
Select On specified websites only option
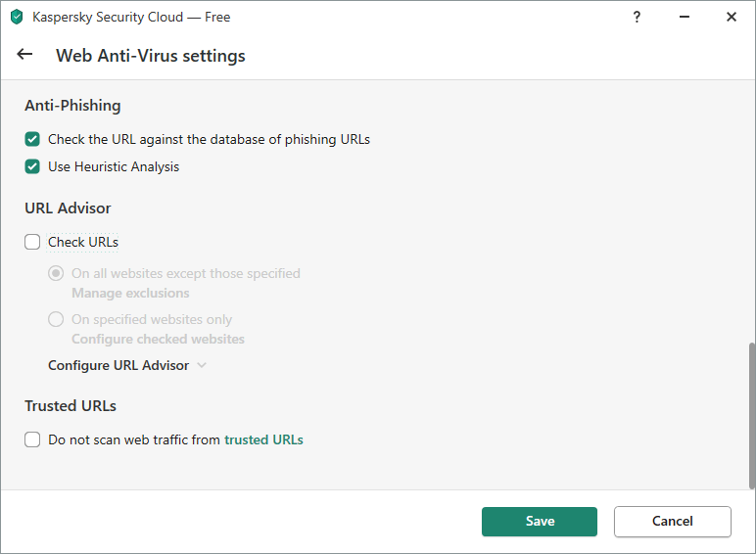(56, 319)
